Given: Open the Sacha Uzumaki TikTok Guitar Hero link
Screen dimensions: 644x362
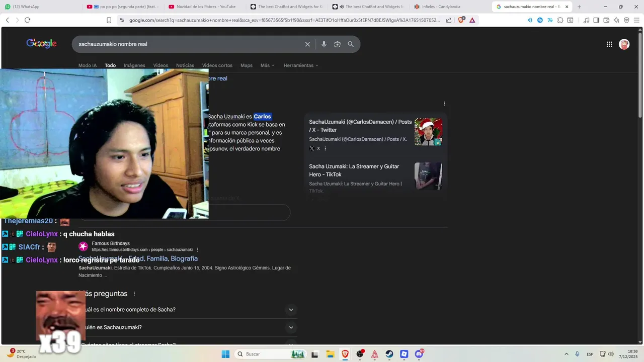Looking at the screenshot, I should [x=354, y=170].
